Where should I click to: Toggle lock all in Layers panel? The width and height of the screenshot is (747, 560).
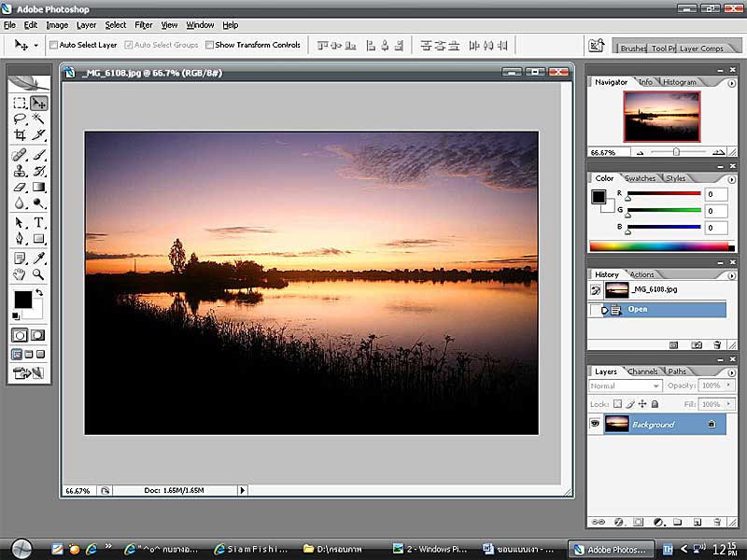pos(655,404)
